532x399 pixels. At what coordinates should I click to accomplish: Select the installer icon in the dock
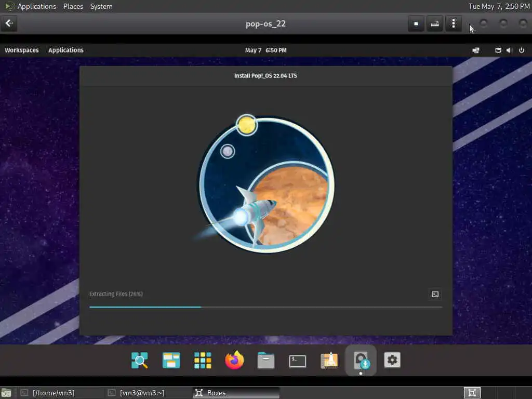pyautogui.click(x=361, y=360)
